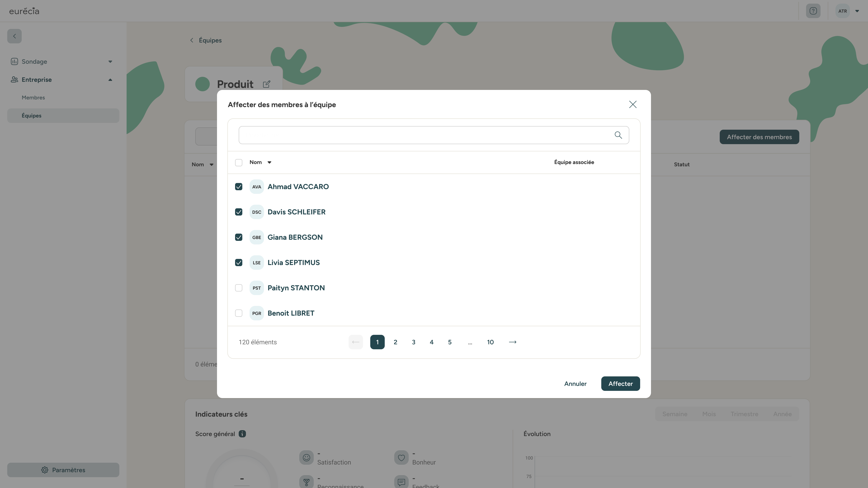Viewport: 868px width, 488px height.
Task: Click the DSC avatar badge
Action: (256, 212)
